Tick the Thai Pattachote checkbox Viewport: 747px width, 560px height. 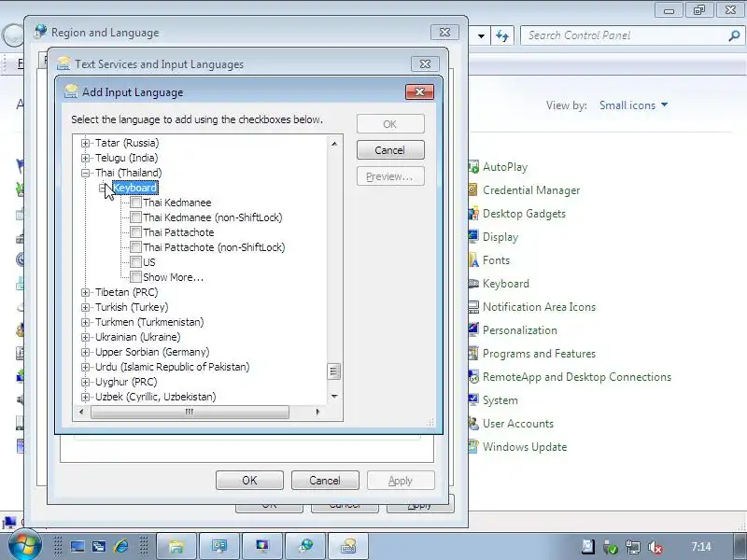click(x=135, y=232)
